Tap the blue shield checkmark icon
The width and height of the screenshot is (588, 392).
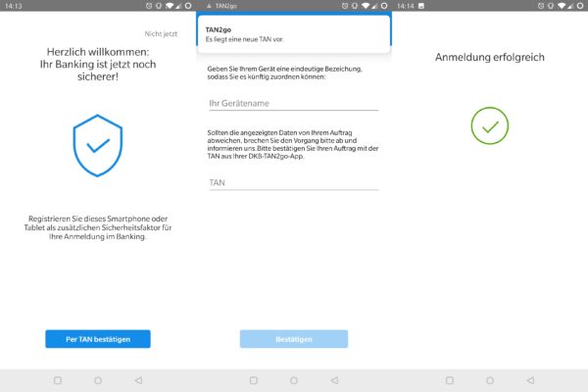[98, 144]
